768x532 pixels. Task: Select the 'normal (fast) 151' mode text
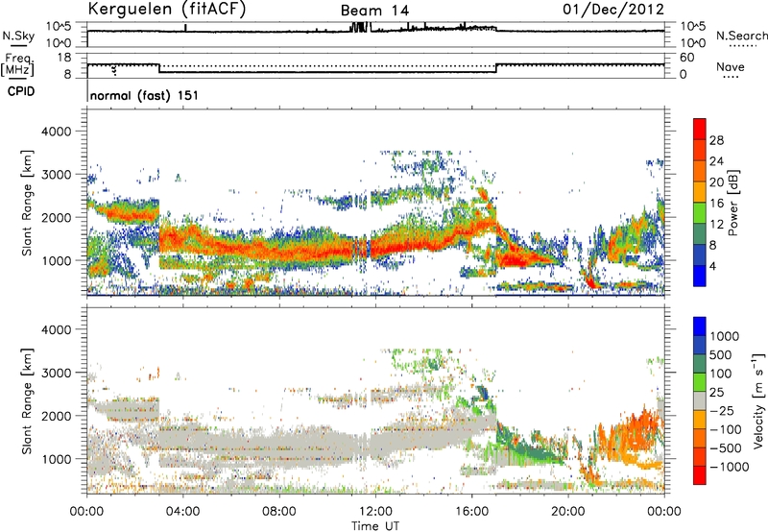pos(145,95)
